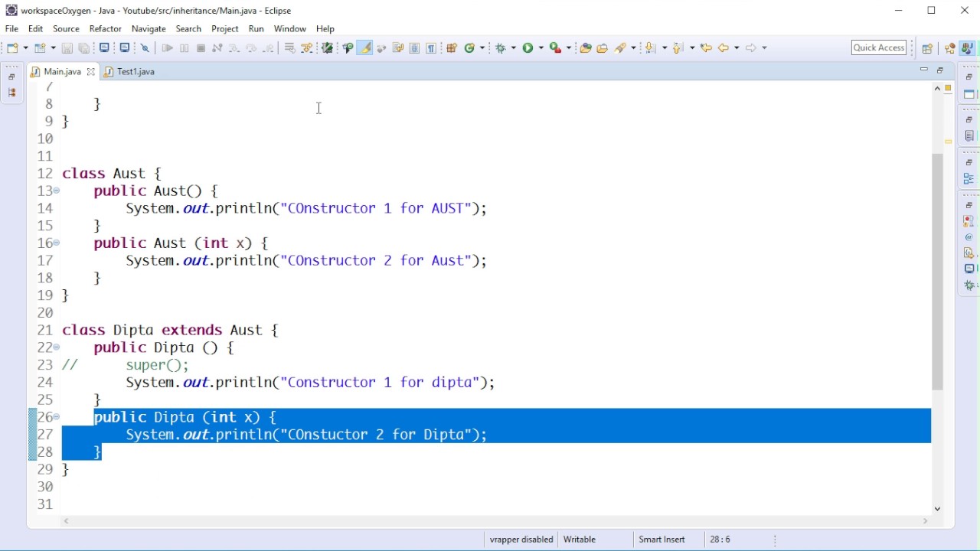Screen dimensions: 980x551
Task: Click the Search flashlight icon
Action: [x=622, y=47]
